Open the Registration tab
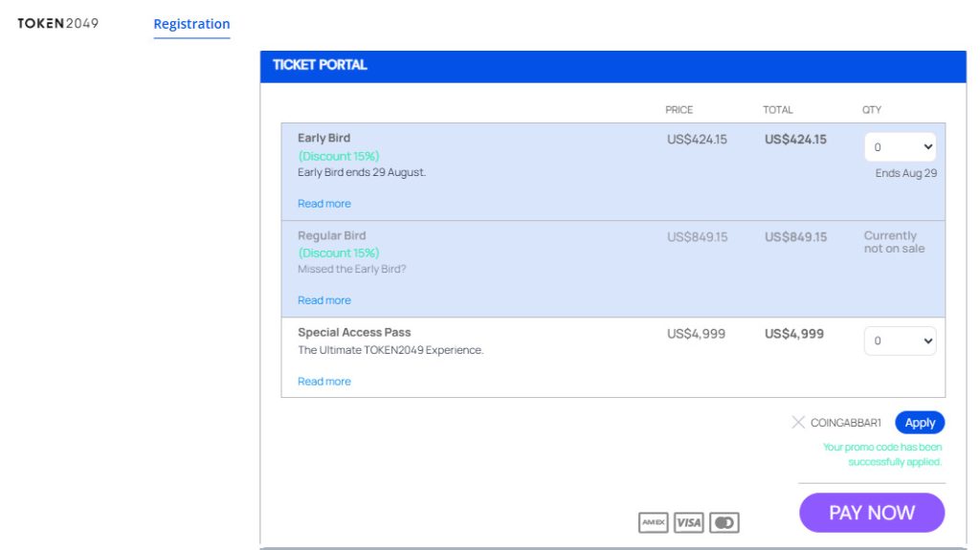The width and height of the screenshot is (980, 550). coord(191,24)
